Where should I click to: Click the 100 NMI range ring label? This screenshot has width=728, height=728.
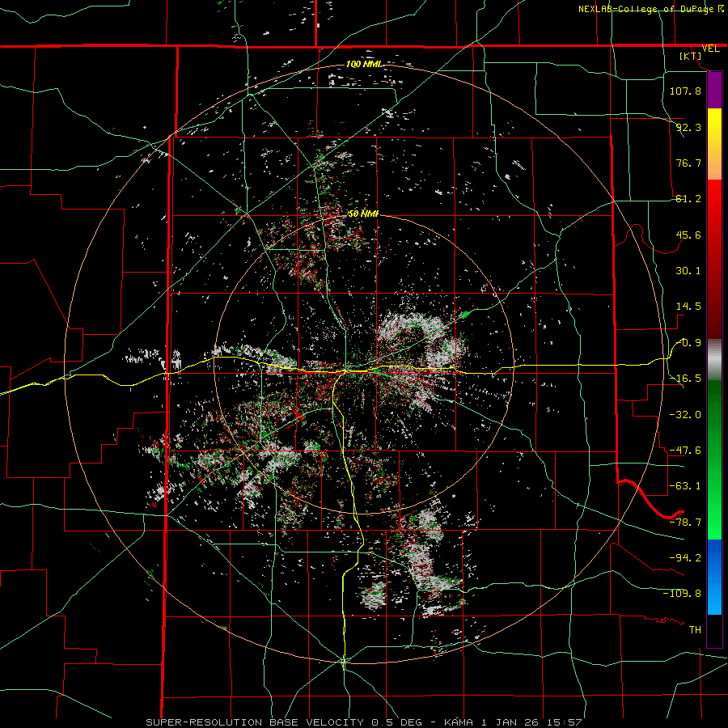(364, 64)
